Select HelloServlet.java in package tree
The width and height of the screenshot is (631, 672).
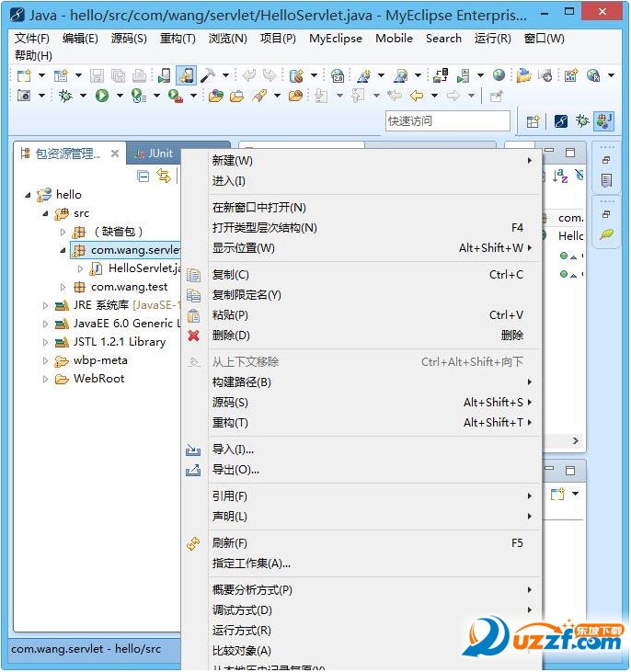(135, 268)
